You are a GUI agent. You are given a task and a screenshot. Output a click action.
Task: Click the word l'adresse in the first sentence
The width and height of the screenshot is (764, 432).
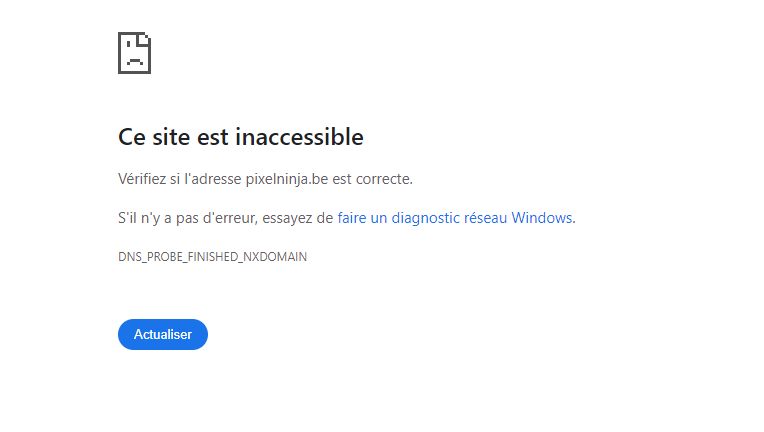[213, 179]
